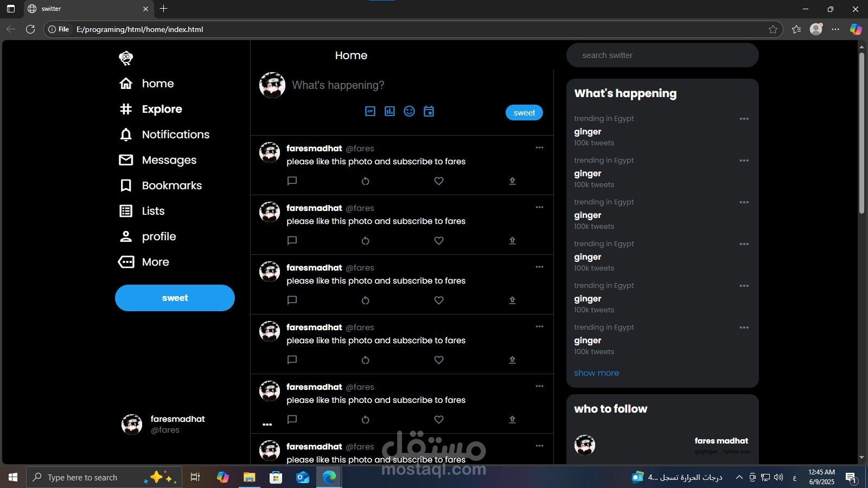Click the page vertical scrollbar thumb
This screenshot has height=488, width=868.
[x=861, y=133]
